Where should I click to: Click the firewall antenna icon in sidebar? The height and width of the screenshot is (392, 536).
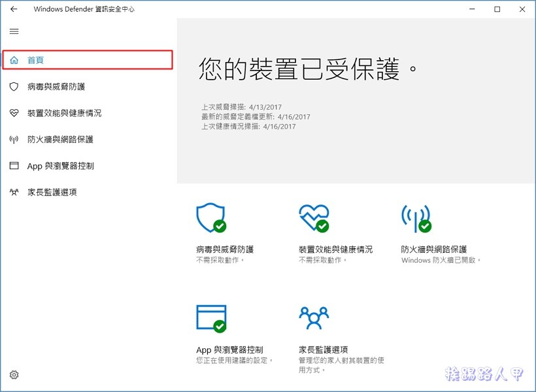(14, 139)
